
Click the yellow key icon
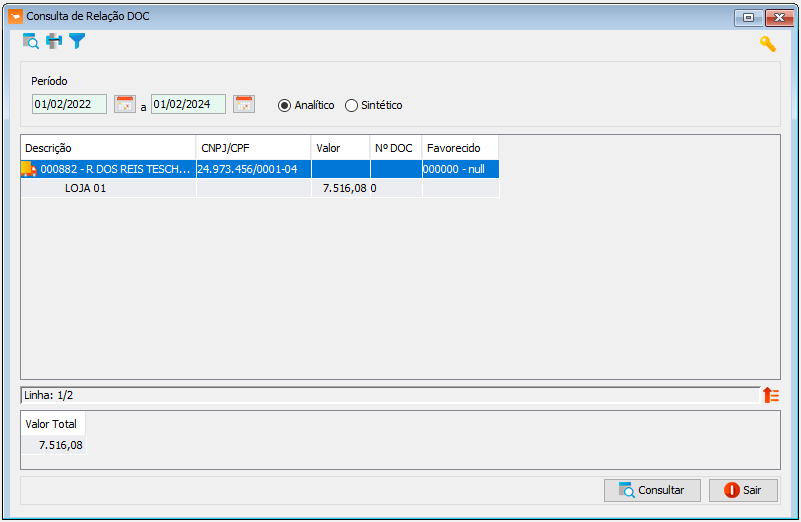coord(767,44)
